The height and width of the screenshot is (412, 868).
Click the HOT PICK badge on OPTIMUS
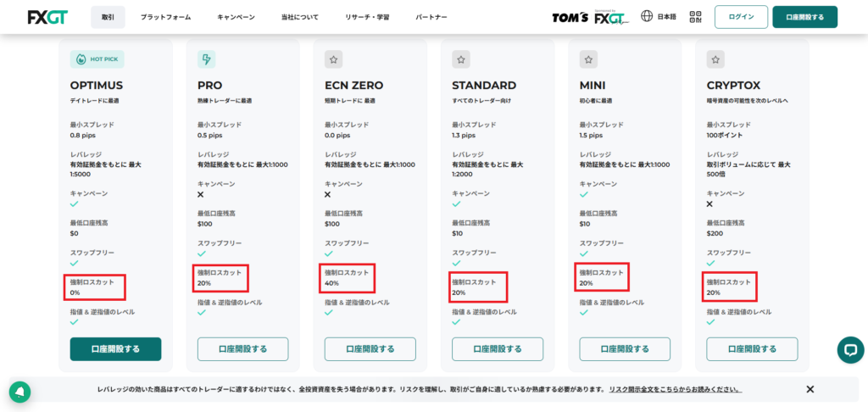(97, 59)
